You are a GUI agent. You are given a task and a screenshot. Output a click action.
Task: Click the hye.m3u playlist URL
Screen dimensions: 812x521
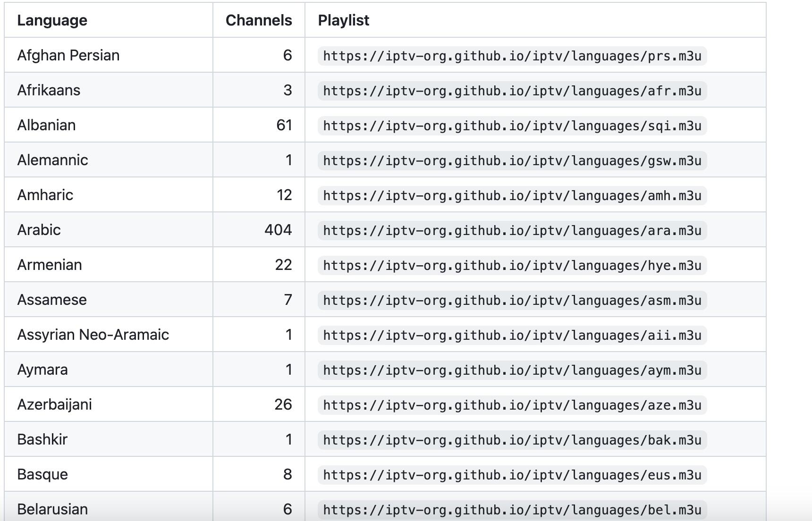tap(512, 265)
